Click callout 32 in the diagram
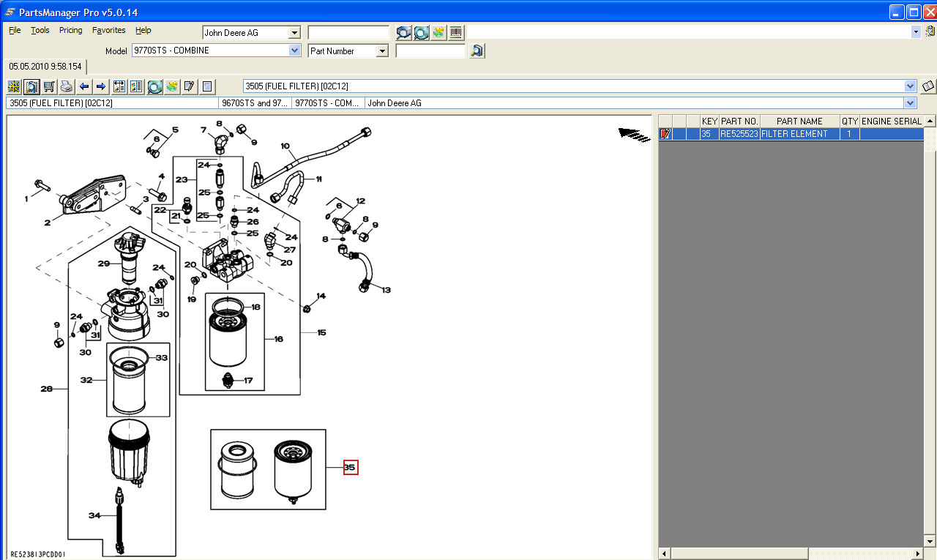 point(86,380)
